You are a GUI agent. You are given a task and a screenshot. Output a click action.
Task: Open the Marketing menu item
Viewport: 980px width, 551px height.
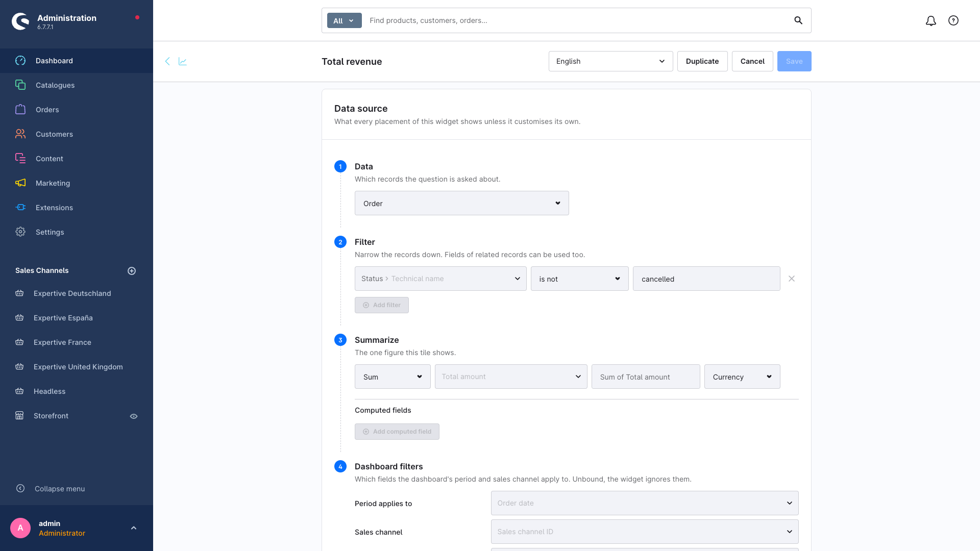pyautogui.click(x=77, y=183)
